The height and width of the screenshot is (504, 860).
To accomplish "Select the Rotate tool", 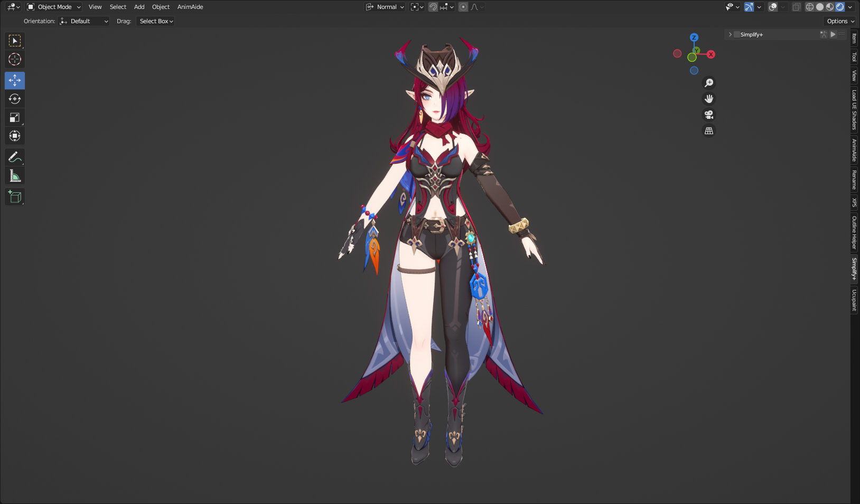I will [x=15, y=99].
